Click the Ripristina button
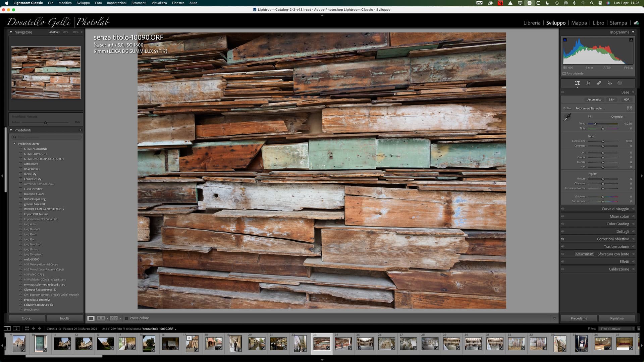The height and width of the screenshot is (362, 644). pyautogui.click(x=616, y=318)
